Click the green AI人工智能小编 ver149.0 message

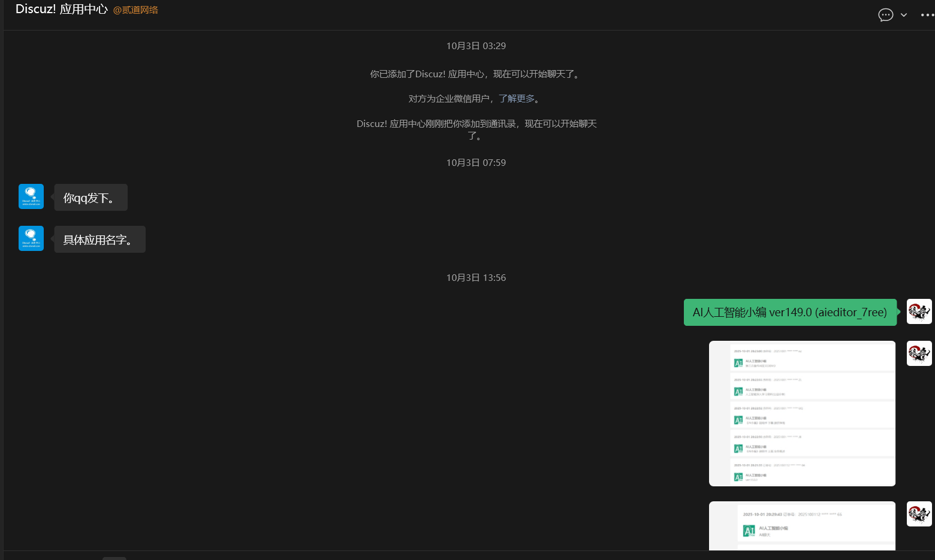coord(789,313)
